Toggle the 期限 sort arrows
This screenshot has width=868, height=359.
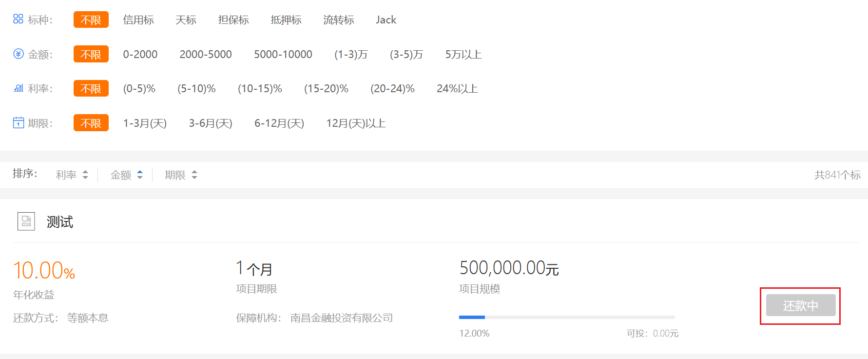click(x=194, y=175)
